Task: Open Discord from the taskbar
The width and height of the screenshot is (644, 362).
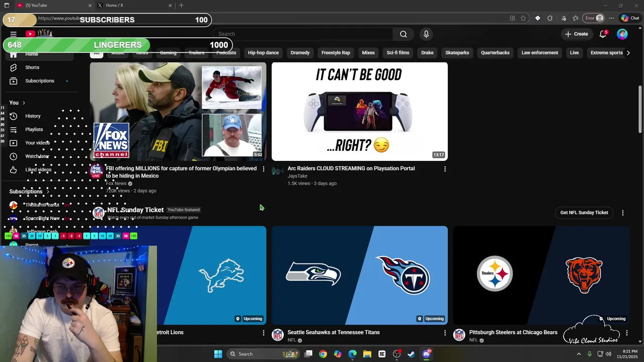Action: pos(426,354)
